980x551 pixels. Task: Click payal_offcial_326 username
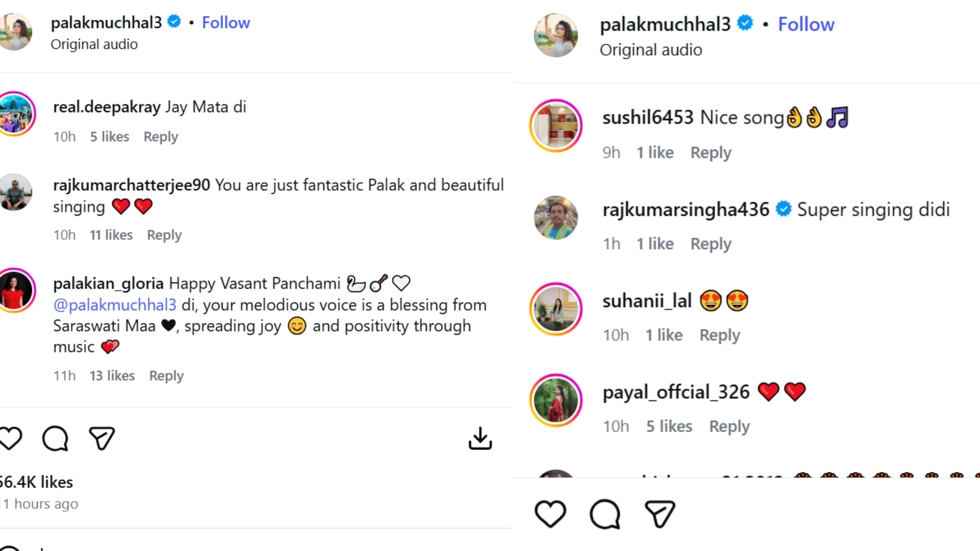click(676, 392)
